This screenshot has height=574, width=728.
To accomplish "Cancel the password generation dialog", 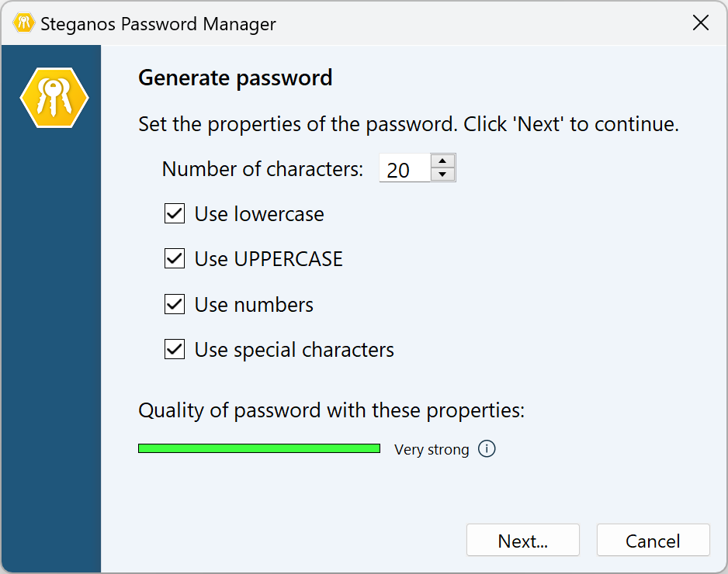I will [653, 541].
